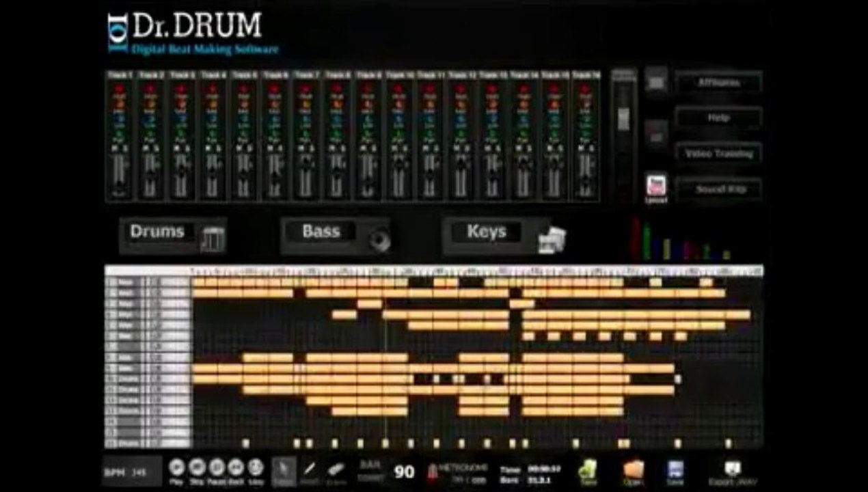The width and height of the screenshot is (868, 492).
Task: Click the Dr. Drum logo
Action: pos(193,33)
